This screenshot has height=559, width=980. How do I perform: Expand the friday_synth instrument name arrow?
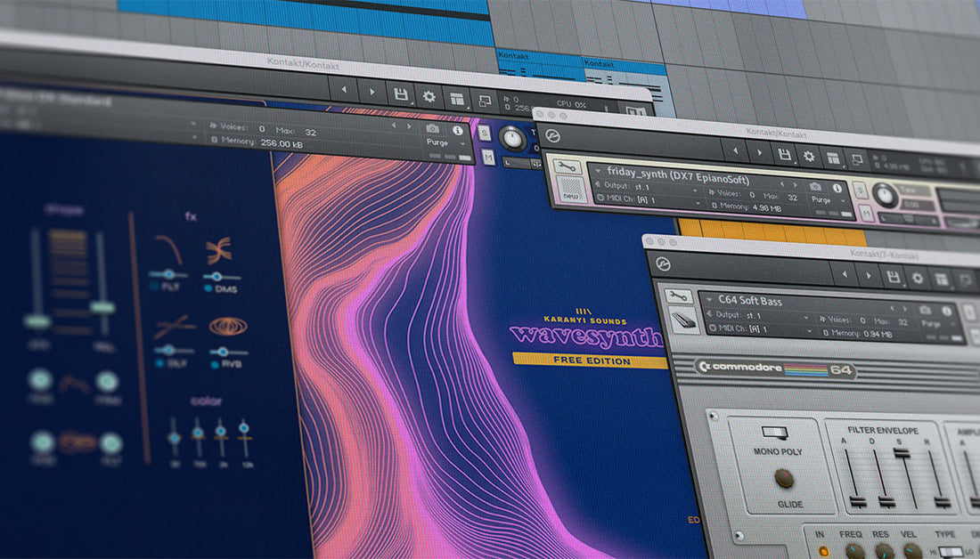(598, 171)
